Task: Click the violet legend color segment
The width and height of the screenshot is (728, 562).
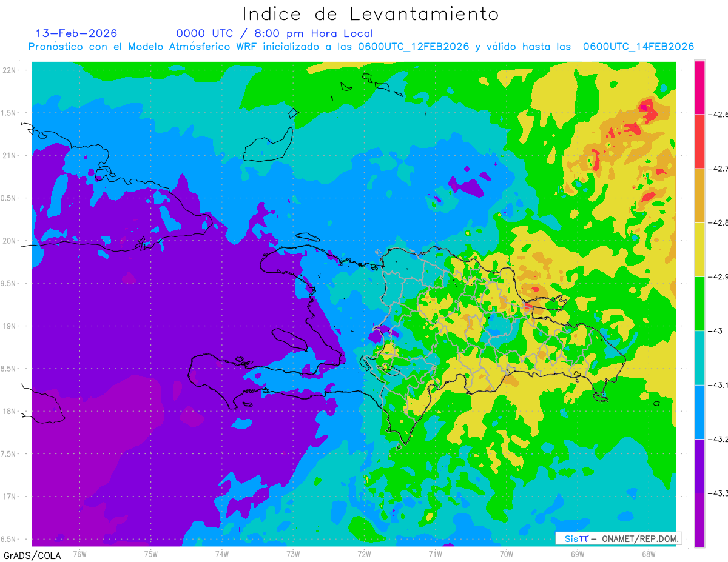Action: click(699, 466)
